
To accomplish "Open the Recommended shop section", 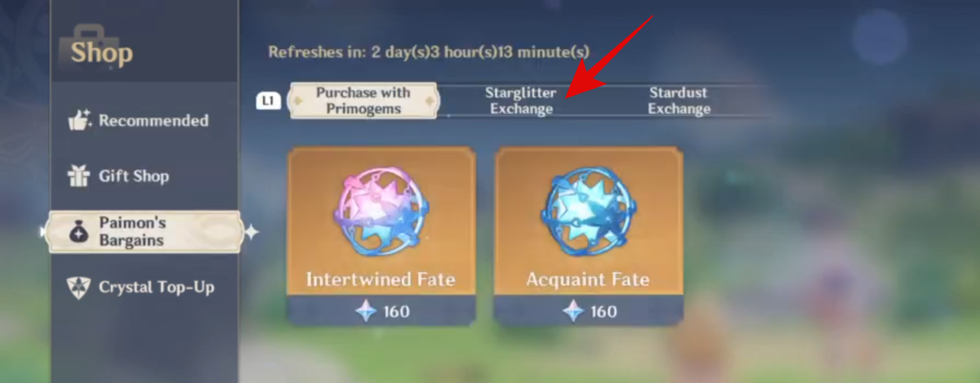I will point(139,121).
